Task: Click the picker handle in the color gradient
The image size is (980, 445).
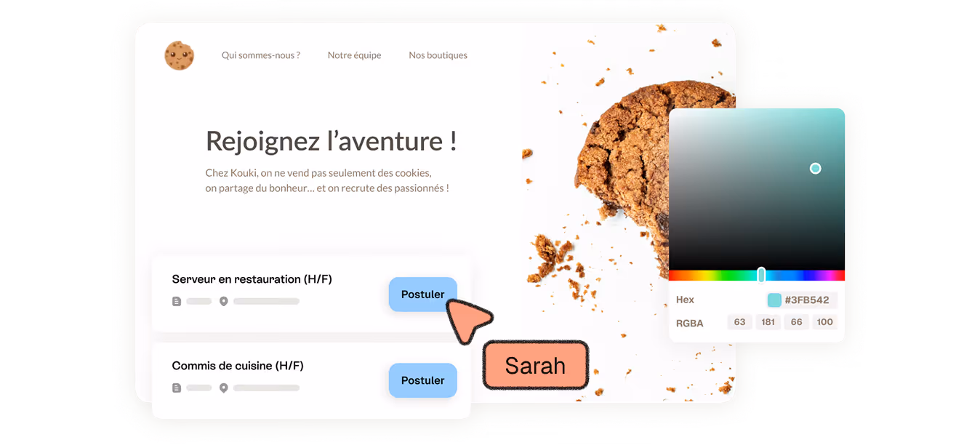Action: pos(815,168)
